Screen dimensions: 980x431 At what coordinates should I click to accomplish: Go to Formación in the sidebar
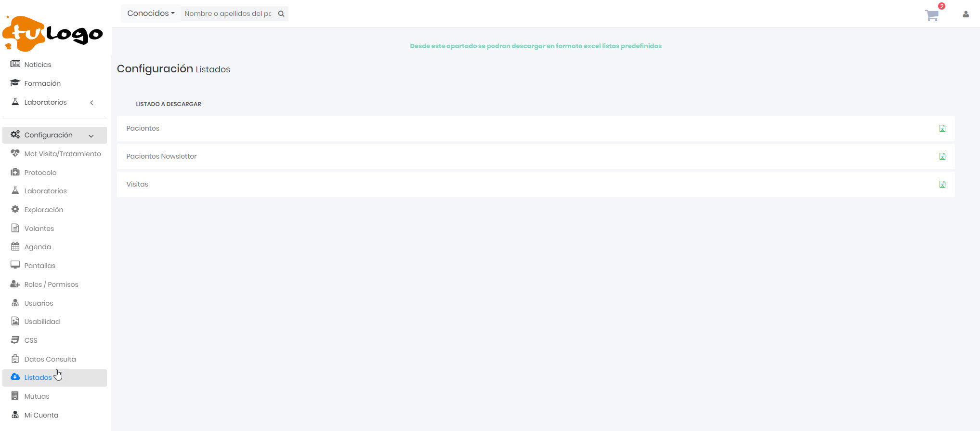point(42,83)
